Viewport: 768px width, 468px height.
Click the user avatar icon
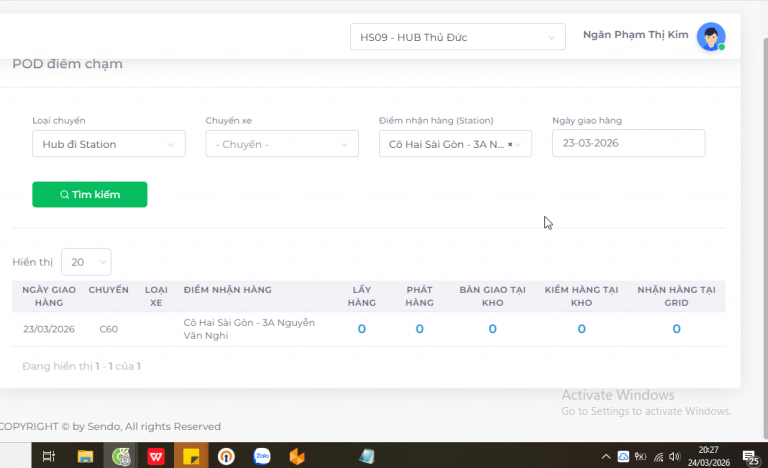point(711,36)
